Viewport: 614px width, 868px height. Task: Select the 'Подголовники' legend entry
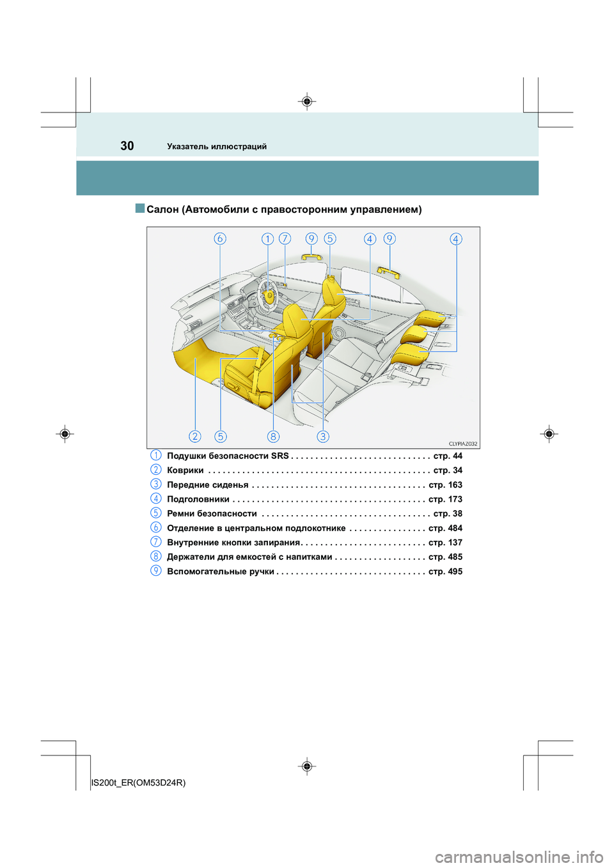198,499
